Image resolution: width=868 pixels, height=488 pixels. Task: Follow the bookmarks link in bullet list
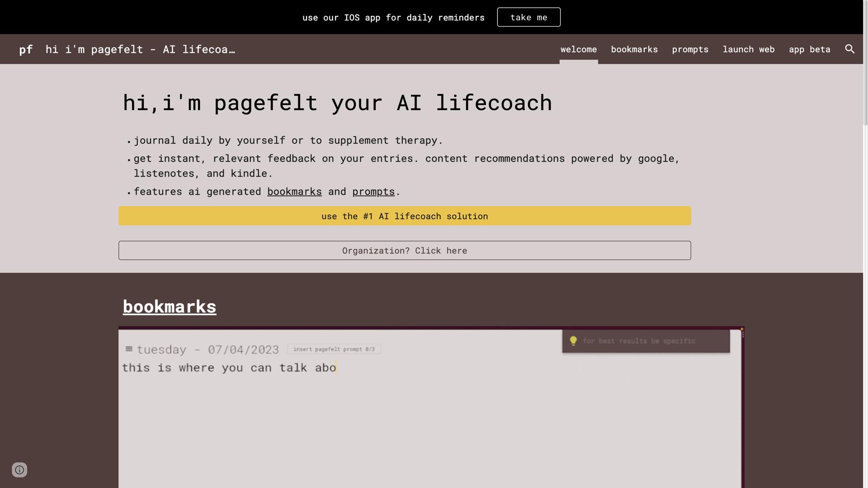point(294,192)
